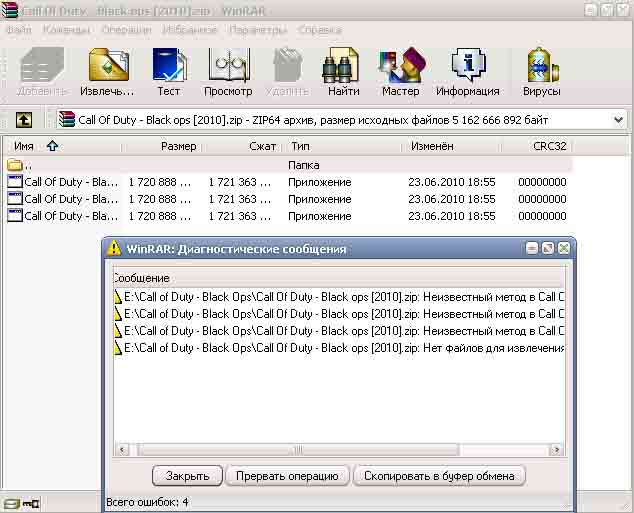Viewport: 634px width, 513px height.
Task: Click the Вирусы (virus scan) toolbar icon
Action: 542,65
